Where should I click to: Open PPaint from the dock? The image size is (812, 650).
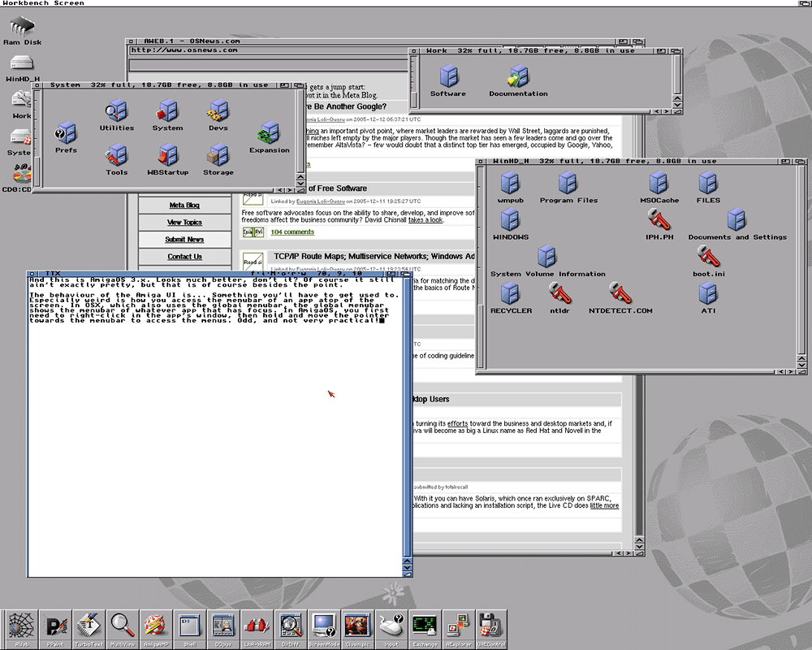pyautogui.click(x=55, y=629)
